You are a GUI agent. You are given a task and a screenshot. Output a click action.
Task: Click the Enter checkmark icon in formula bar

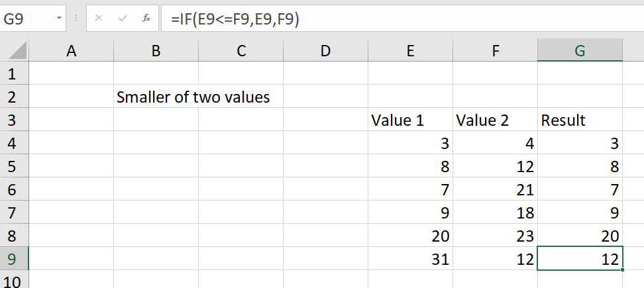123,19
